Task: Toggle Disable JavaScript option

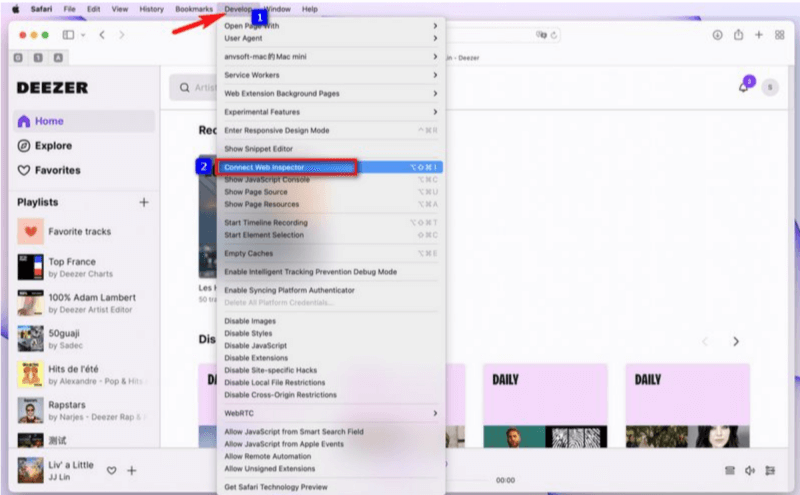Action: coord(331,345)
